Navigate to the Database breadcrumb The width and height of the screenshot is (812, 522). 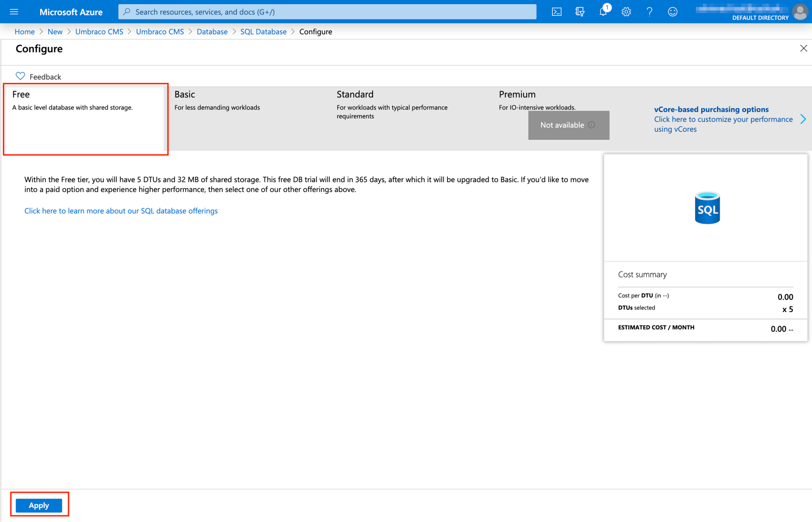click(x=212, y=31)
